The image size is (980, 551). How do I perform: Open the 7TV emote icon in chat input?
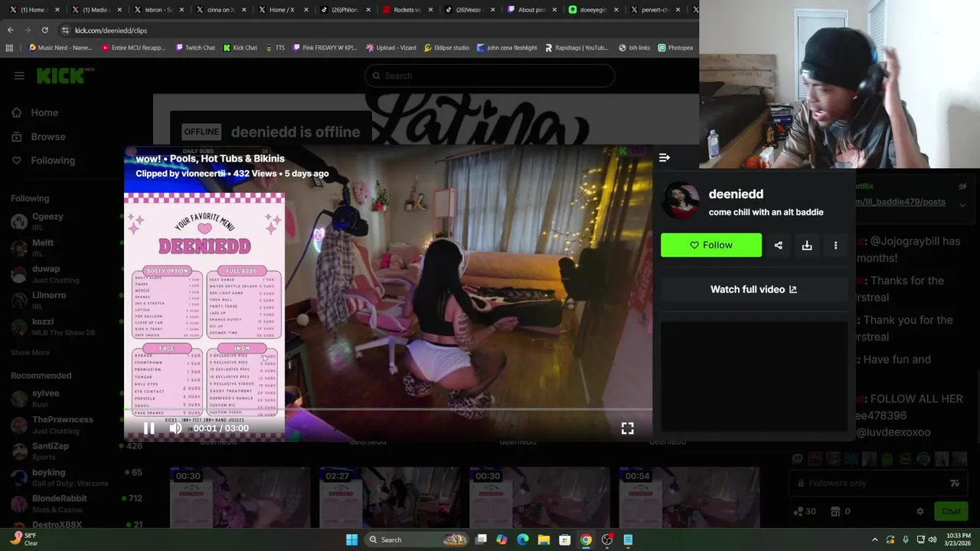coord(955,483)
